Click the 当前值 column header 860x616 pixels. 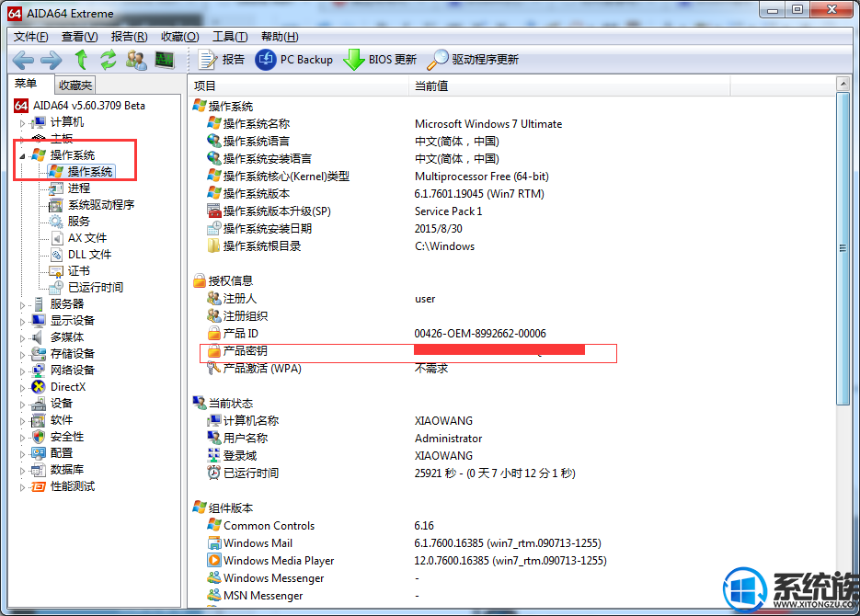point(569,86)
